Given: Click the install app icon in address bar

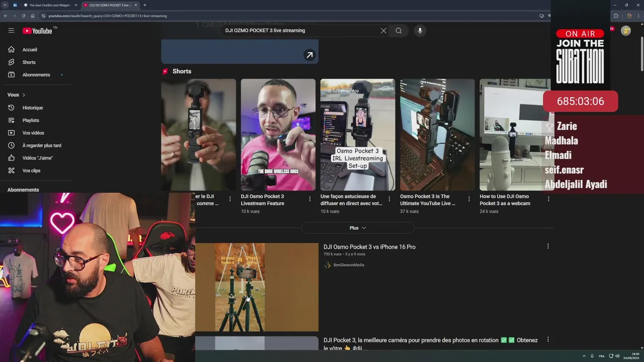Looking at the screenshot, I should click(541, 16).
